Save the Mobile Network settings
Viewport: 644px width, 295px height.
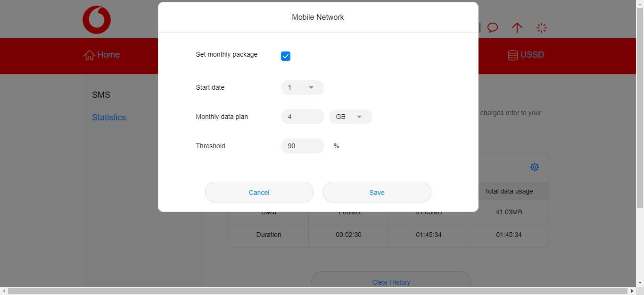(x=377, y=192)
